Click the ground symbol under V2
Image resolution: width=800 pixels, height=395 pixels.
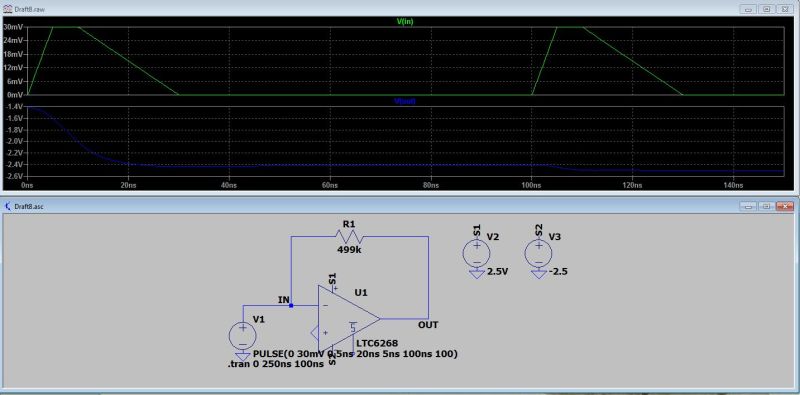[x=477, y=274]
